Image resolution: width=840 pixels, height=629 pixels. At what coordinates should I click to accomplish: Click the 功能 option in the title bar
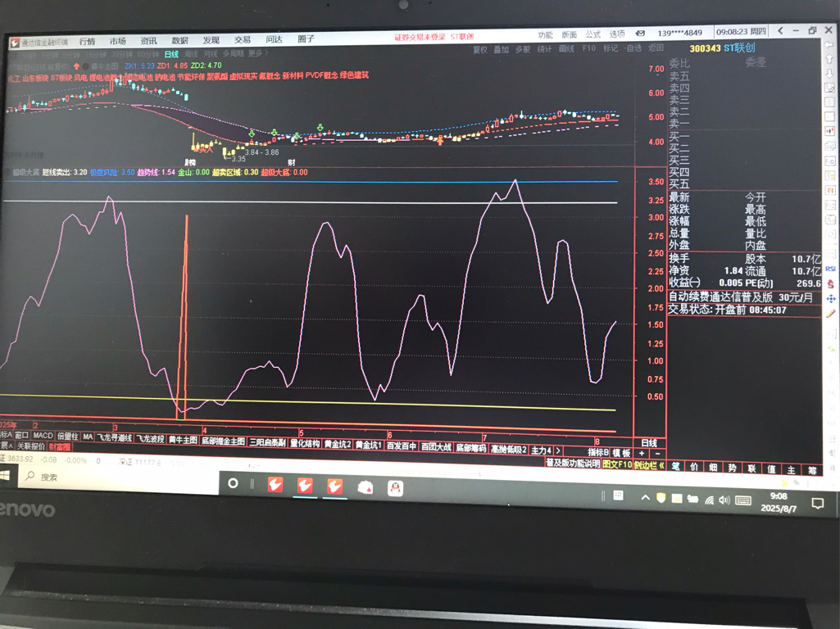click(x=545, y=34)
